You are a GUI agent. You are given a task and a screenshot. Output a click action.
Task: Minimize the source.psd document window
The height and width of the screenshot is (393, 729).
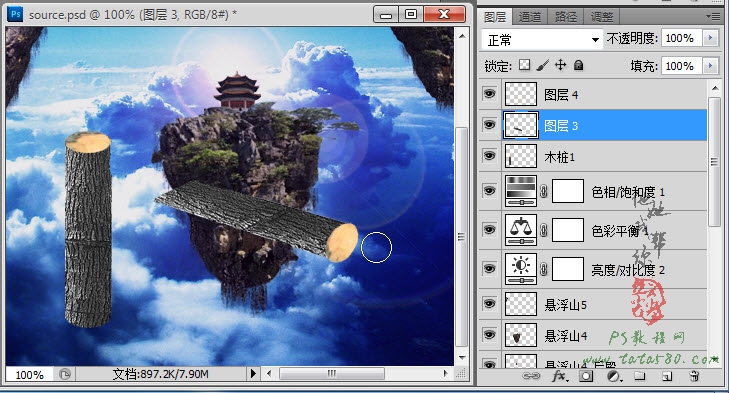pos(385,15)
